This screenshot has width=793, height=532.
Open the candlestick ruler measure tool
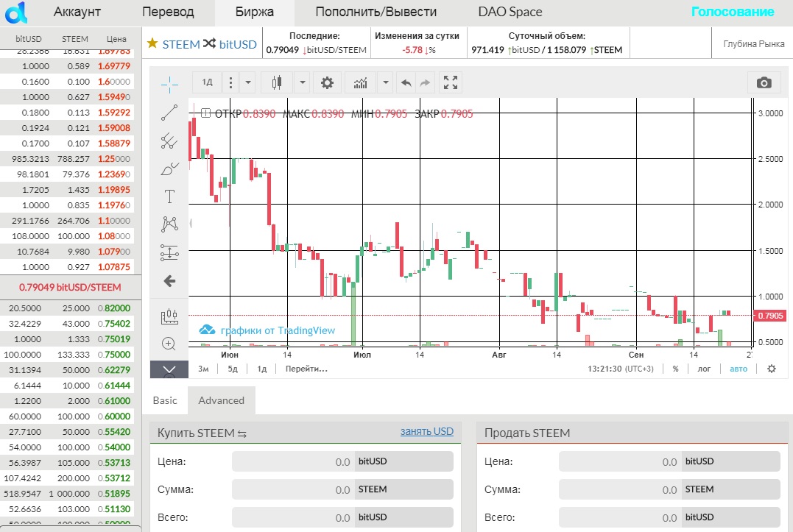pos(169,316)
